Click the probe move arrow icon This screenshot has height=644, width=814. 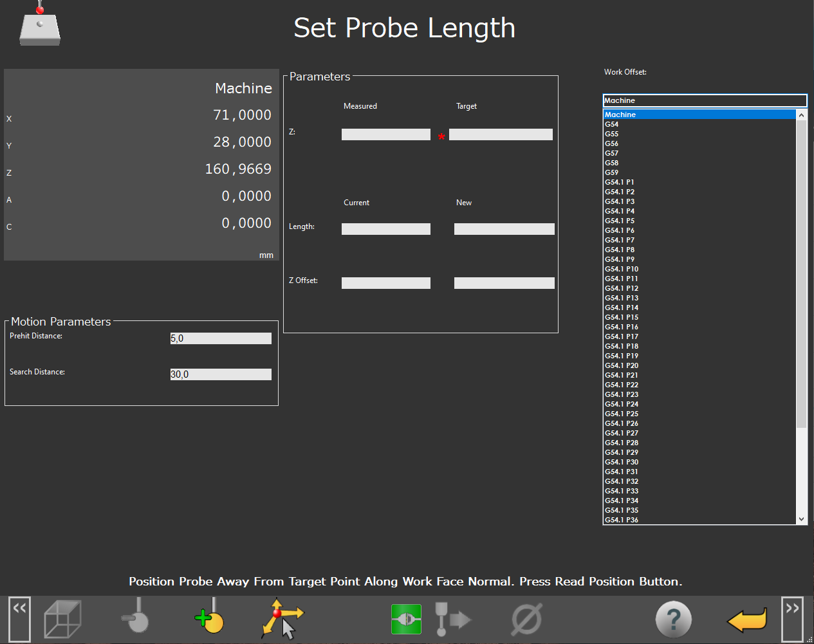(x=452, y=619)
